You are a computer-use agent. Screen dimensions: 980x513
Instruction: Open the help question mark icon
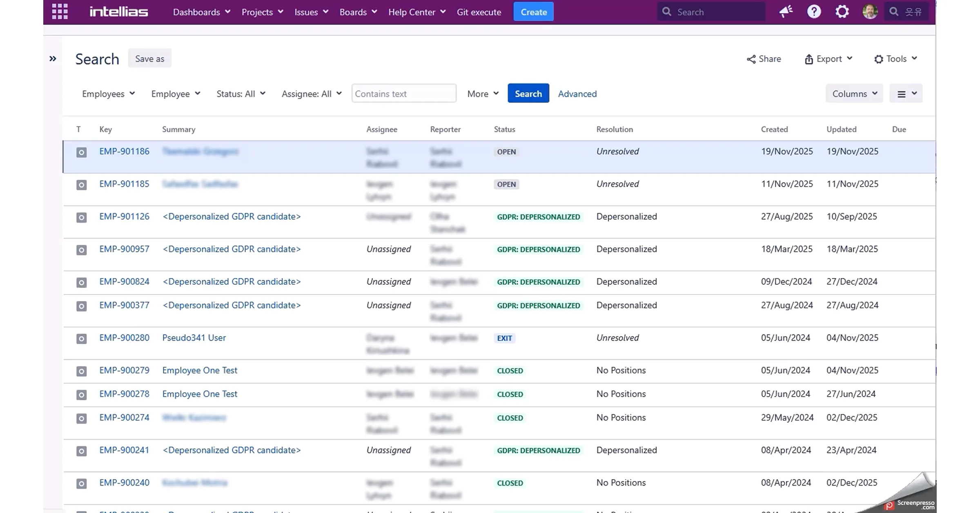coord(814,11)
